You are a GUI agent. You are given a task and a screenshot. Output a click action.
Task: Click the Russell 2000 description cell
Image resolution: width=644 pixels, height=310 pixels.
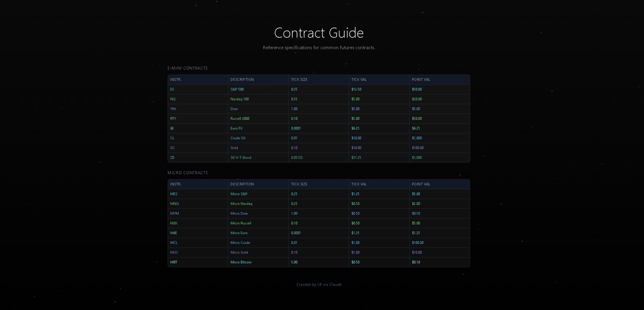(x=258, y=119)
